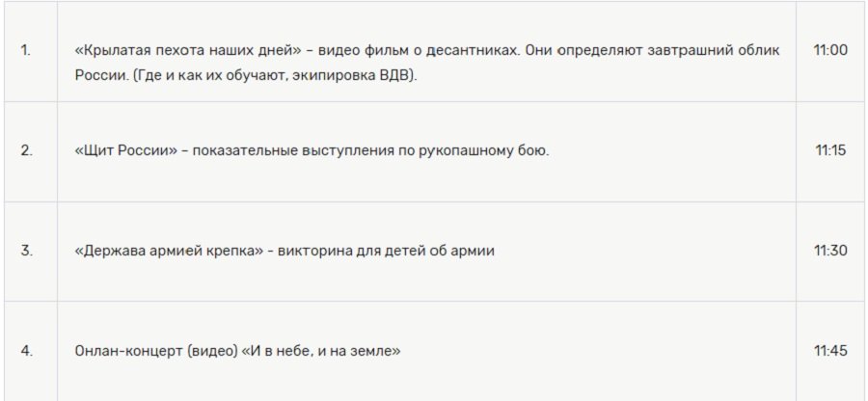Click row number 4 cell
Screen dimensions: 868x401
(26, 351)
